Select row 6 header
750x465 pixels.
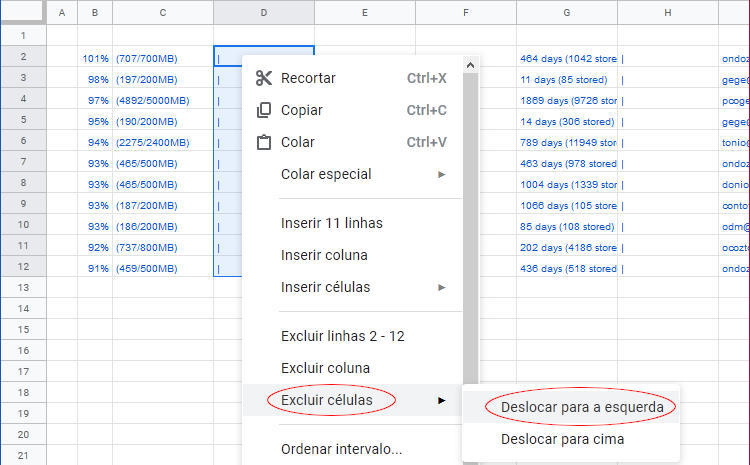point(23,140)
